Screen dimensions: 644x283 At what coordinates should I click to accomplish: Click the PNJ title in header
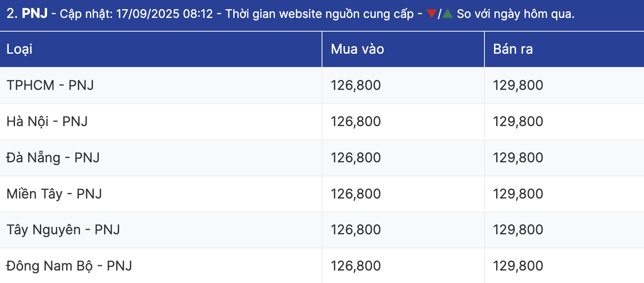(x=35, y=14)
